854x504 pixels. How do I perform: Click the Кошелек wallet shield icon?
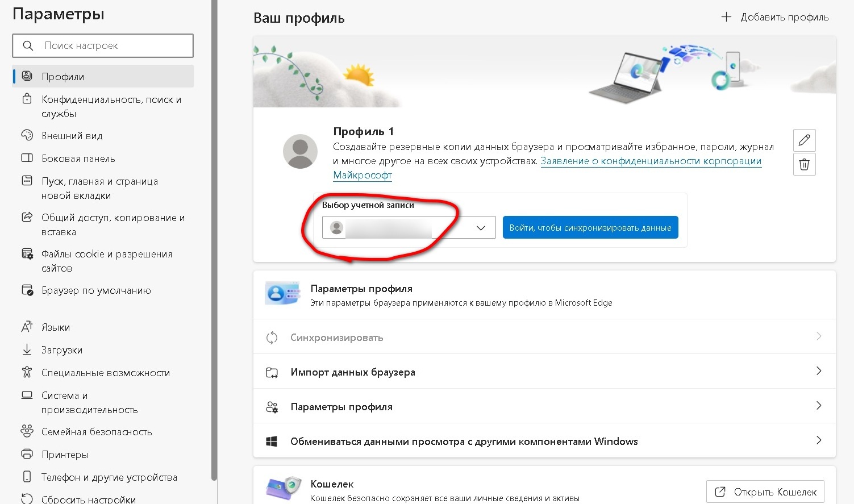(282, 488)
